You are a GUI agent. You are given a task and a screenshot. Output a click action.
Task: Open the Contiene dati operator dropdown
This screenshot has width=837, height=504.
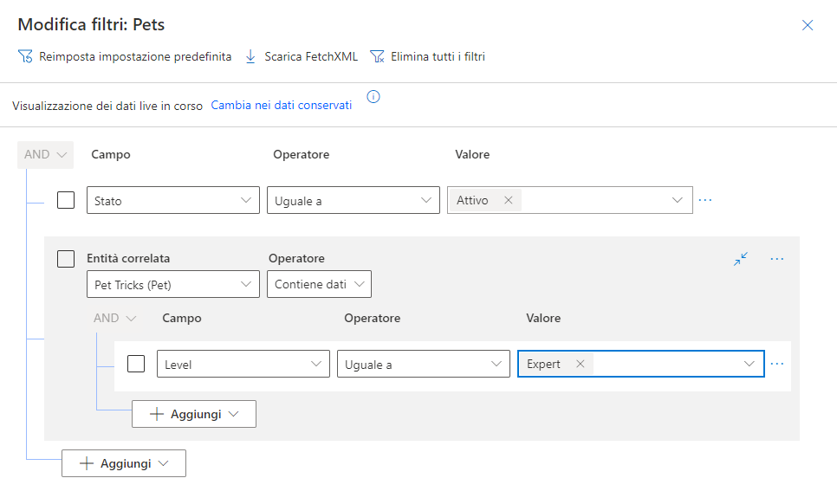(318, 283)
